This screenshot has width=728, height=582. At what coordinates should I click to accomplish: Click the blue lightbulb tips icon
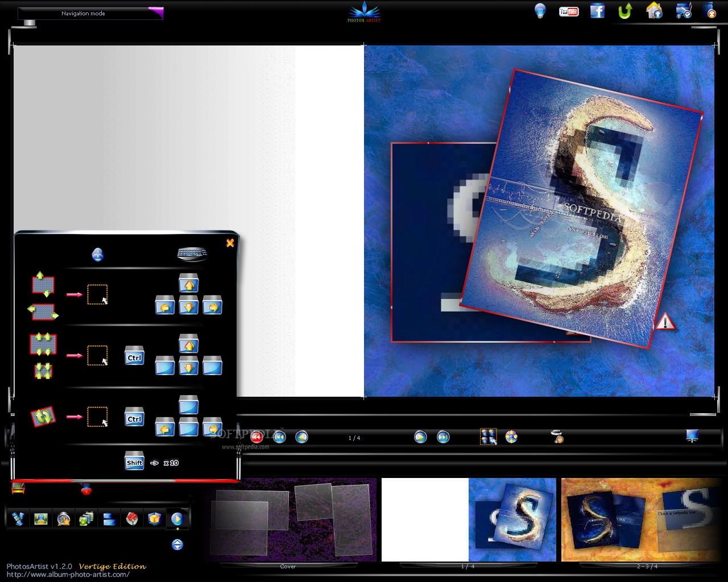point(540,11)
